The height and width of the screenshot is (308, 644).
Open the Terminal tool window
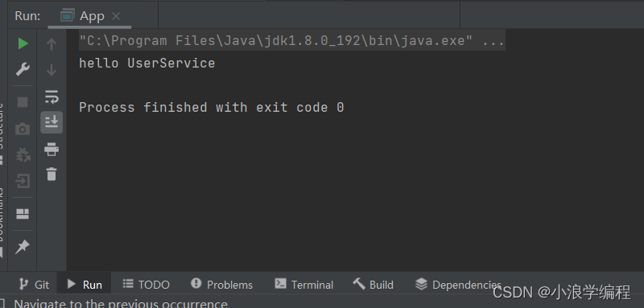coord(304,284)
